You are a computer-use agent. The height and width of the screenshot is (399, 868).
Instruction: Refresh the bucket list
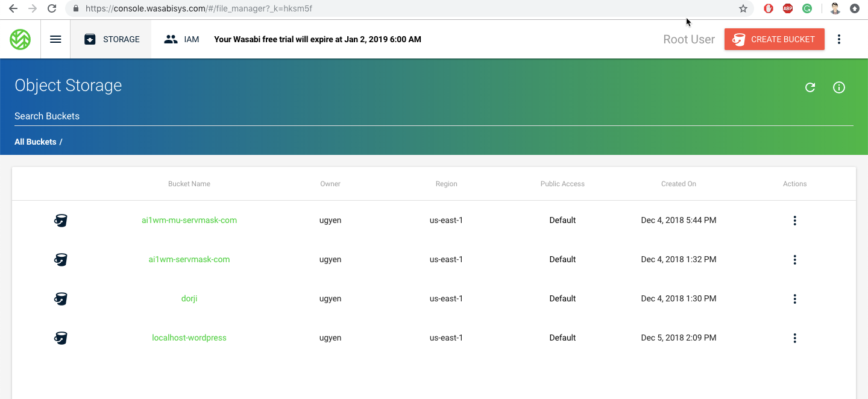point(810,87)
